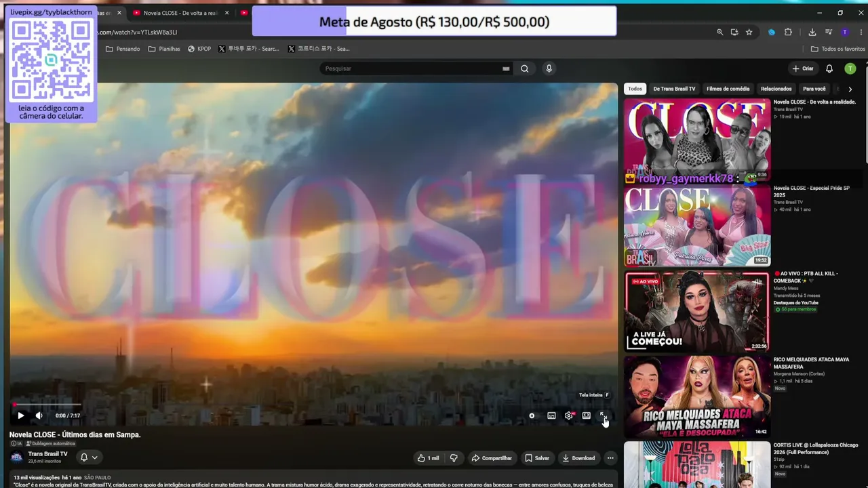The width and height of the screenshot is (868, 488).
Task: Select the Relacionados filter chip
Action: (x=776, y=89)
